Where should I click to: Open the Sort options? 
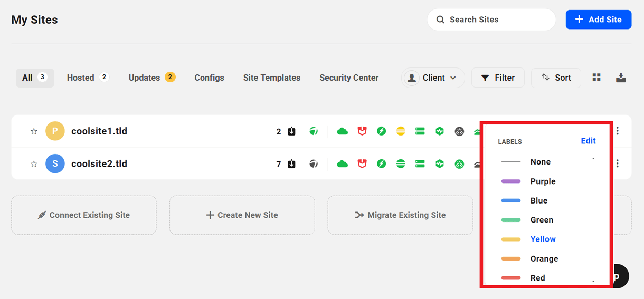point(556,78)
